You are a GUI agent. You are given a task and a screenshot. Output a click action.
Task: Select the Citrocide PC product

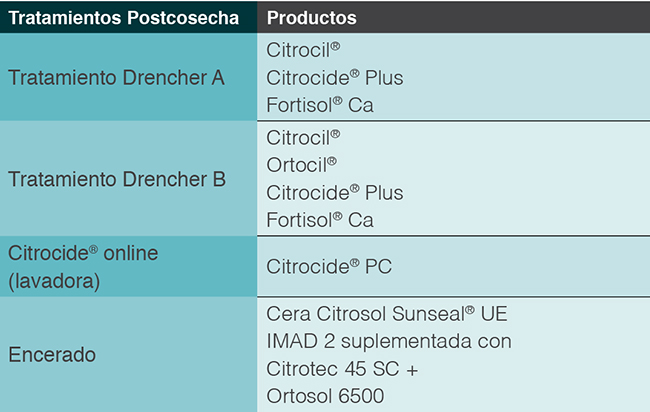pos(327,266)
